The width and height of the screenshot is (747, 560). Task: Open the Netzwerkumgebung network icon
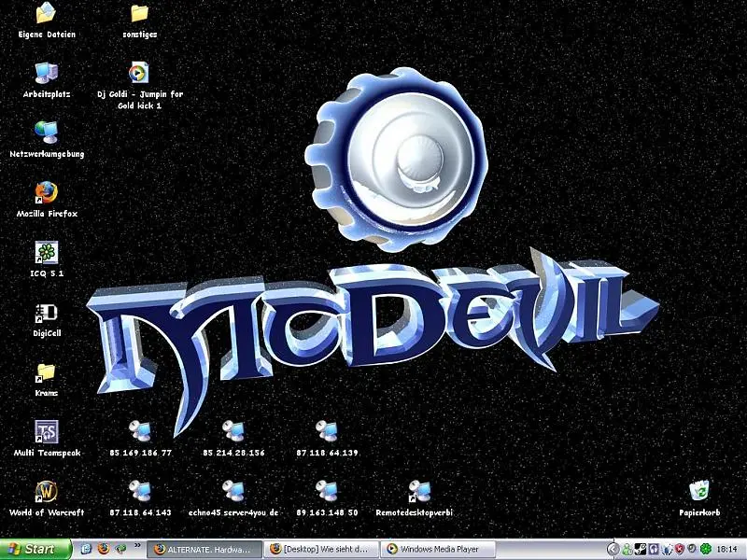tap(46, 133)
